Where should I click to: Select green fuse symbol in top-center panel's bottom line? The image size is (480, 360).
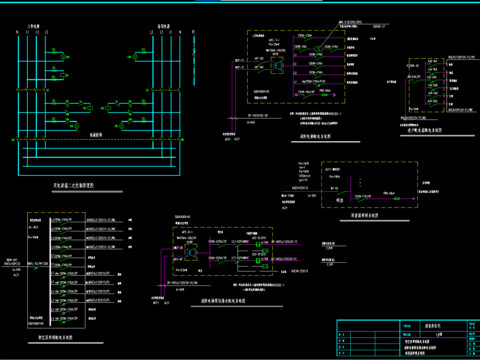point(325,95)
